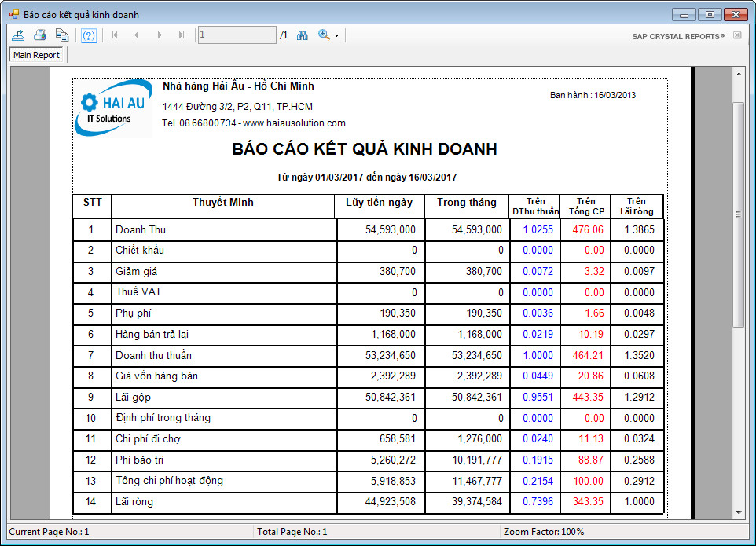Click the blue value 1.0255
756x546 pixels.
click(538, 230)
